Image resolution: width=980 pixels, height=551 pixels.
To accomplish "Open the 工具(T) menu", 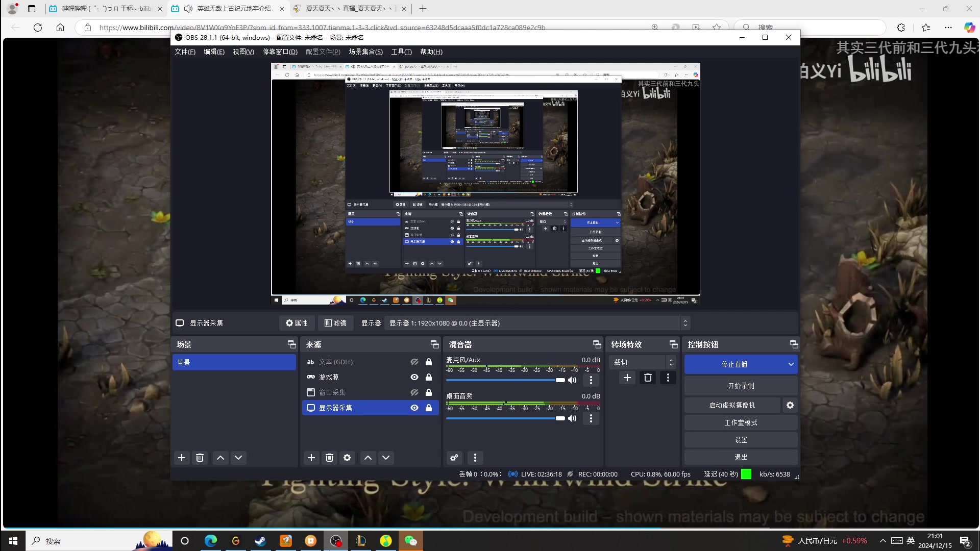I will [x=401, y=52].
